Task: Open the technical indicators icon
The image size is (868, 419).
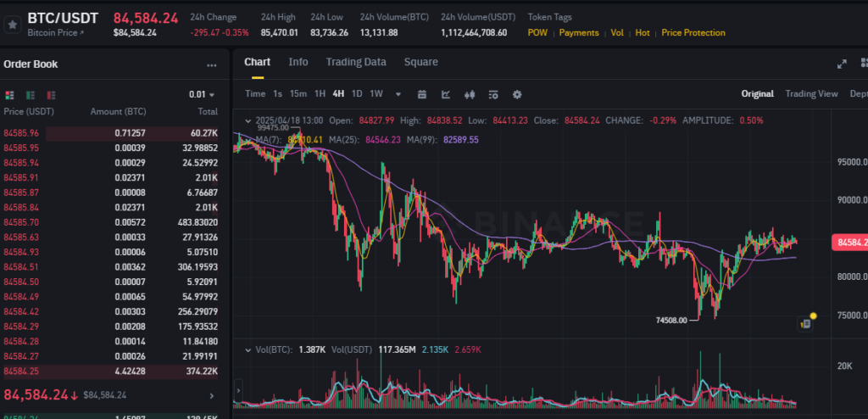Action: (446, 94)
